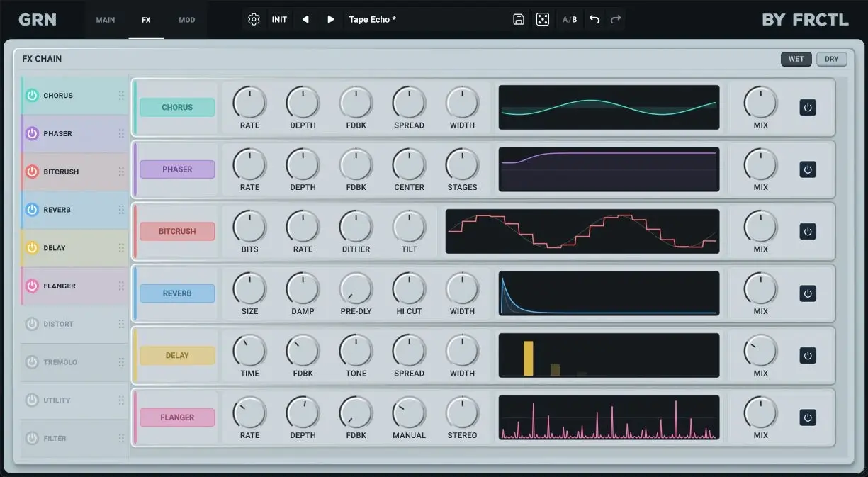Image resolution: width=868 pixels, height=477 pixels.
Task: Enable the Filter effect in the FX list
Action: pos(32,439)
